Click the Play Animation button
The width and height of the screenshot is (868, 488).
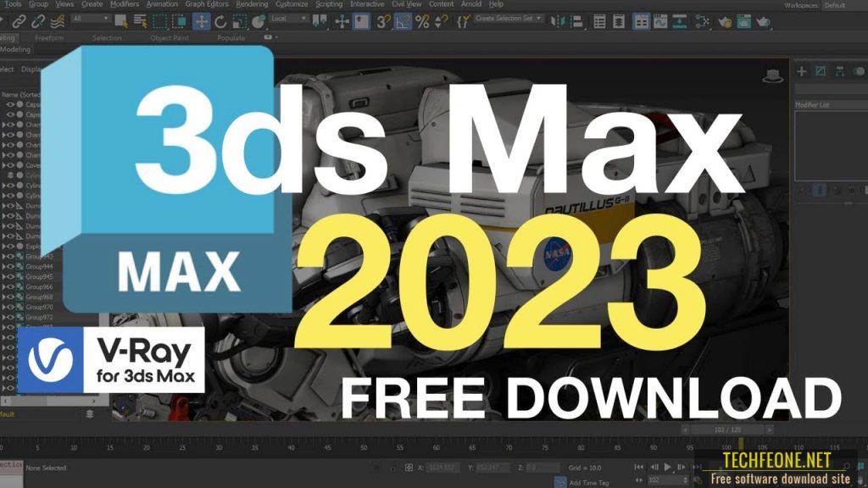[x=668, y=468]
